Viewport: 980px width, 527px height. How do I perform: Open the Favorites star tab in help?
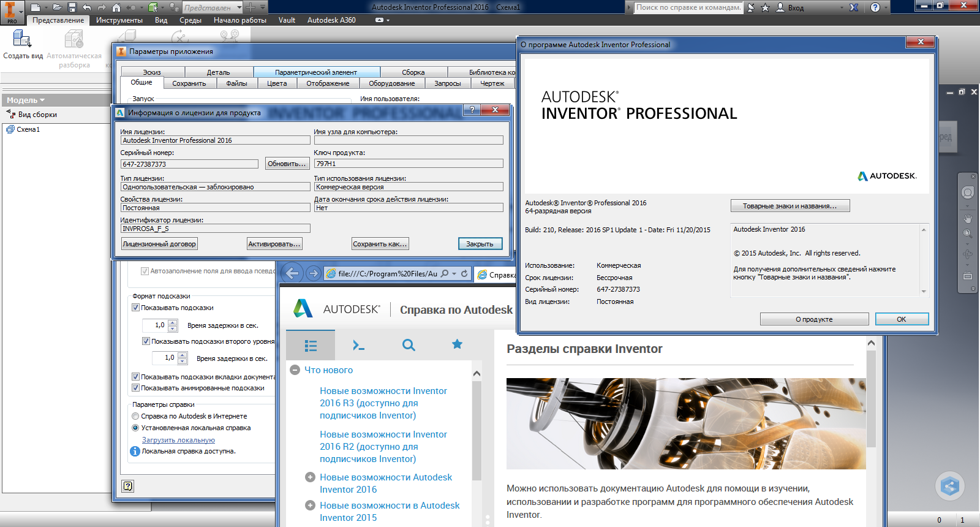coord(457,344)
